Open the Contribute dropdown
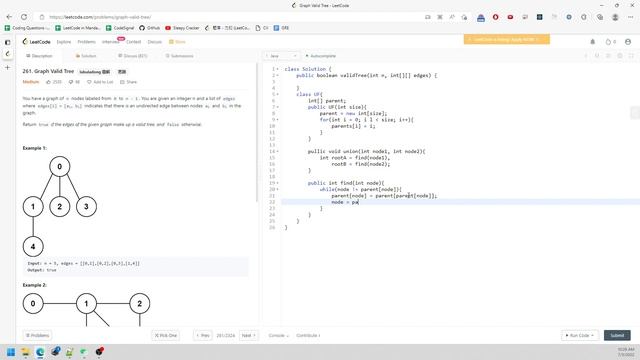Image resolution: width=640 pixels, height=360 pixels. pyautogui.click(x=309, y=336)
